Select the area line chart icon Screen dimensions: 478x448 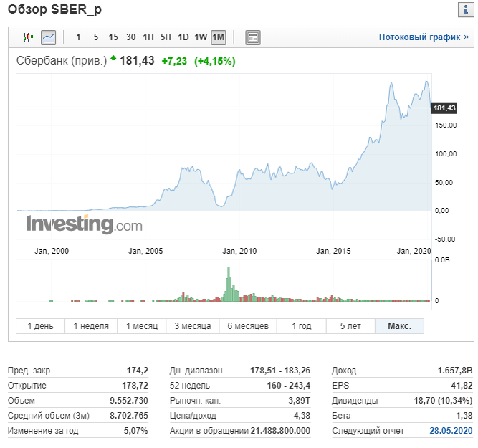(x=49, y=37)
